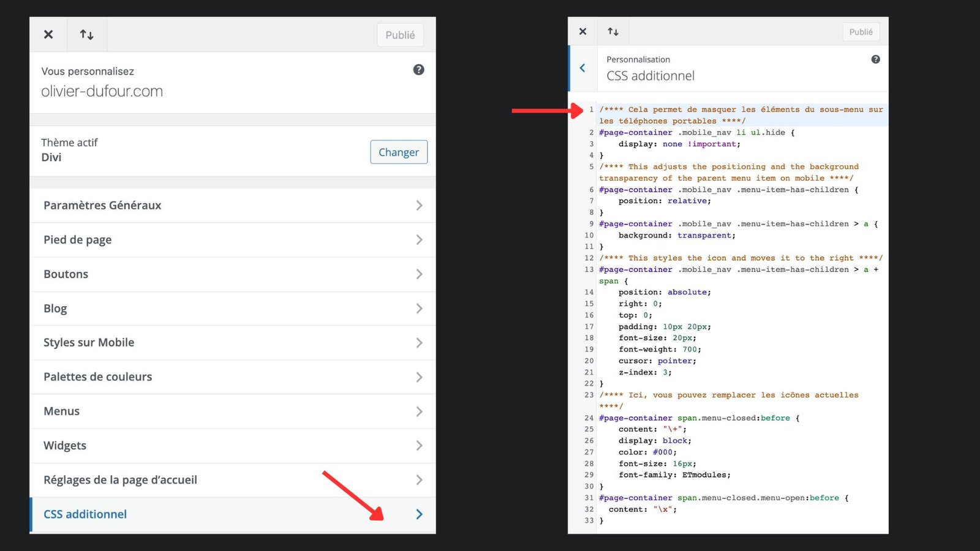Click 'cursor: pointer;' code line
Screen dimensions: 980x551
pos(657,361)
